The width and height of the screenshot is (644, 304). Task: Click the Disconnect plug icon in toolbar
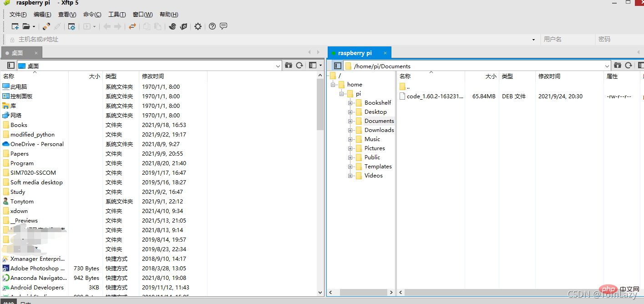click(x=58, y=26)
